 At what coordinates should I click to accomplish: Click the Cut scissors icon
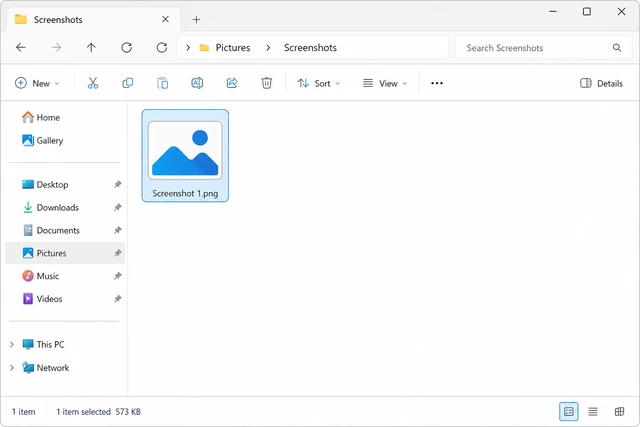93,83
